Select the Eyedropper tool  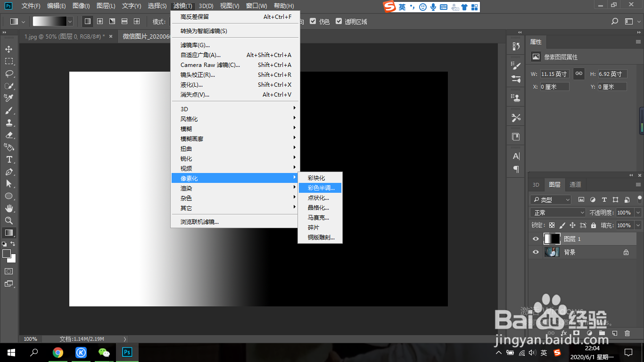[x=9, y=98]
